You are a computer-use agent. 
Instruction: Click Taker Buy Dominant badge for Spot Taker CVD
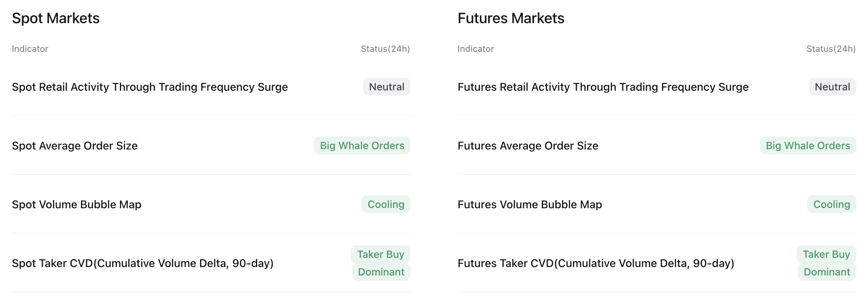point(381,263)
